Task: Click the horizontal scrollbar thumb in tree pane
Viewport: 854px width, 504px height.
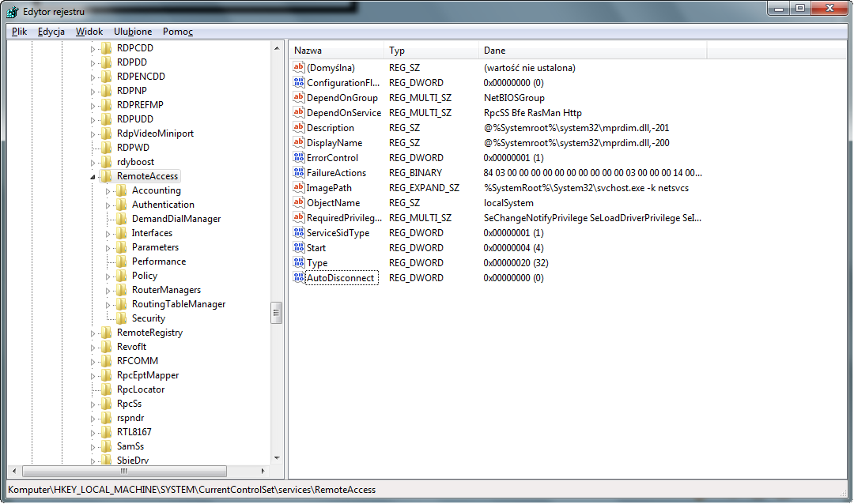Action: coord(124,471)
